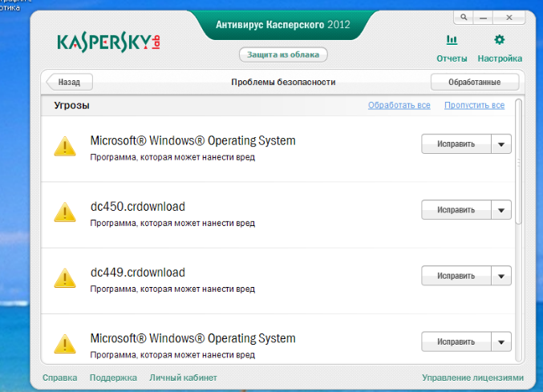Open the Обработанные processed list
The image size is (543, 392).
click(x=475, y=82)
